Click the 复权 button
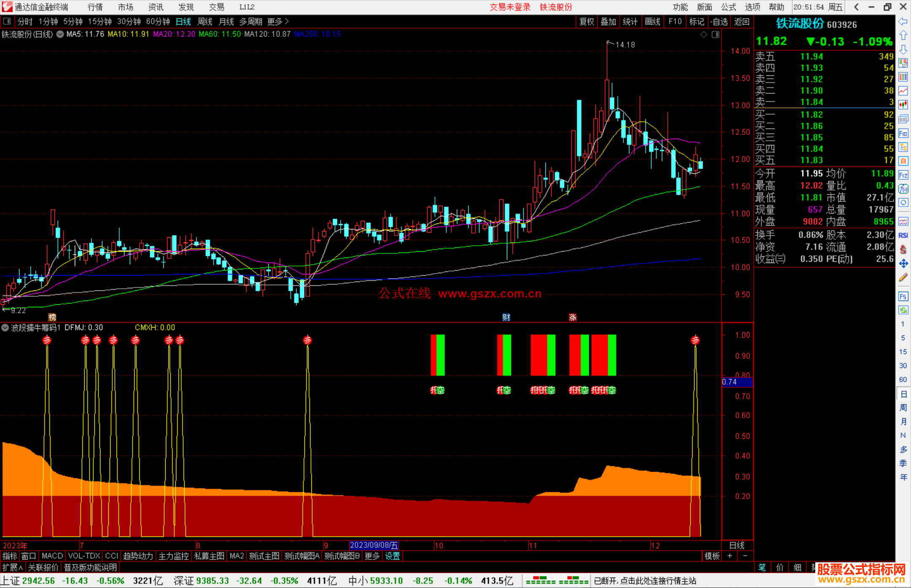The image size is (911, 588). pos(587,21)
